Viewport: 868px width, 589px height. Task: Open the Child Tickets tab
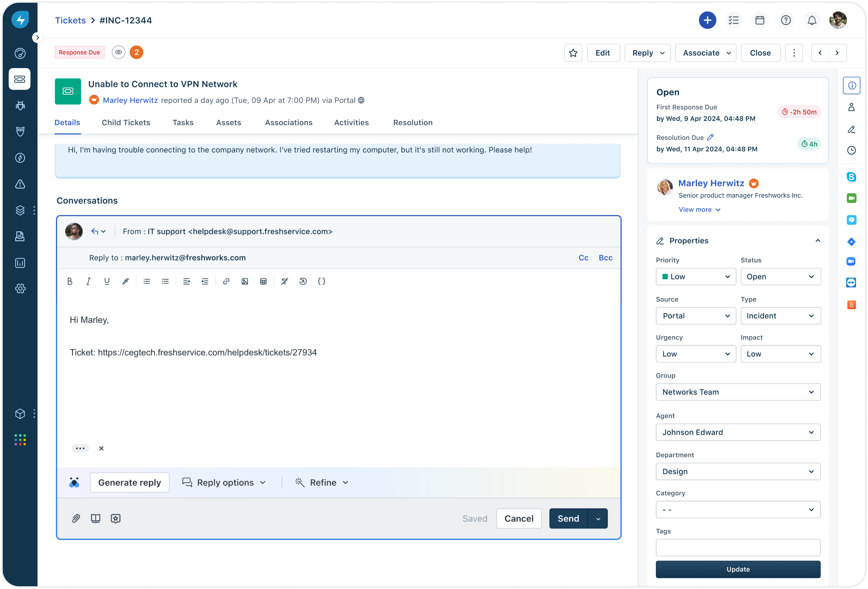126,123
